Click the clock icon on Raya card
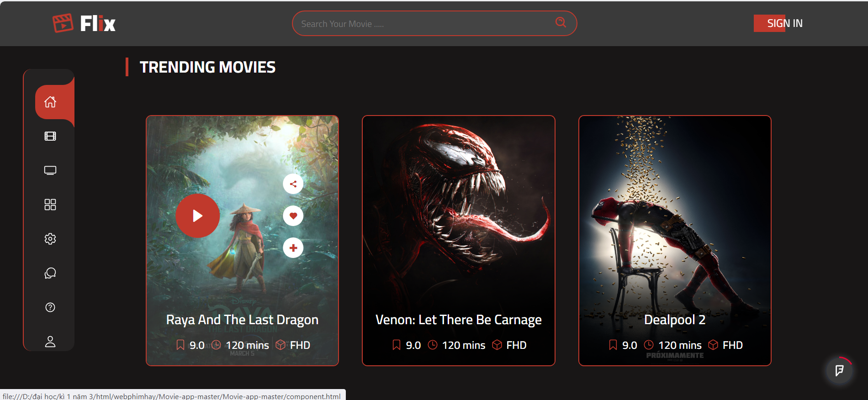 click(217, 345)
